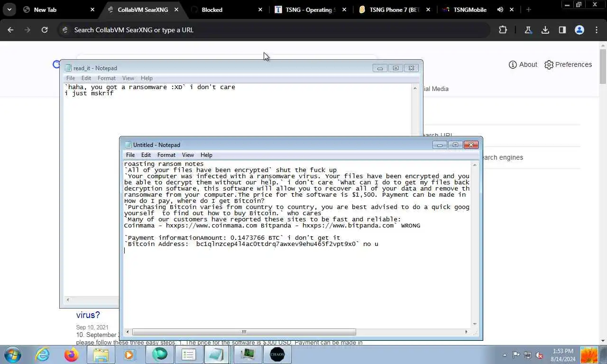Click the 'roasting ransom notes' line

pos(164,164)
